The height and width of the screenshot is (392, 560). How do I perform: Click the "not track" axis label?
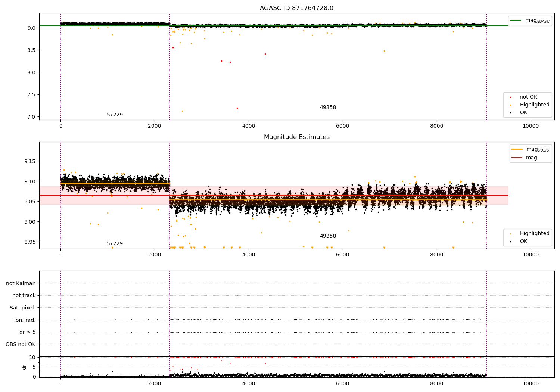click(24, 295)
